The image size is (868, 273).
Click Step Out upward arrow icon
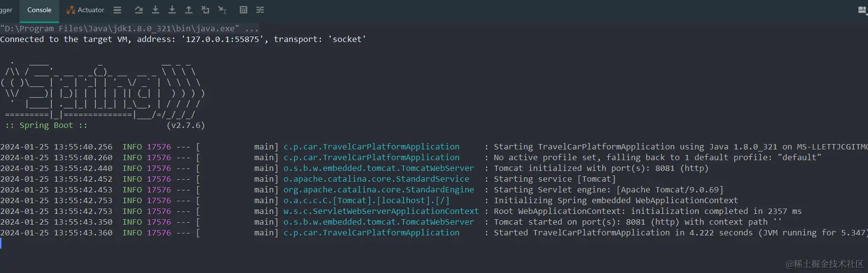[x=189, y=10]
